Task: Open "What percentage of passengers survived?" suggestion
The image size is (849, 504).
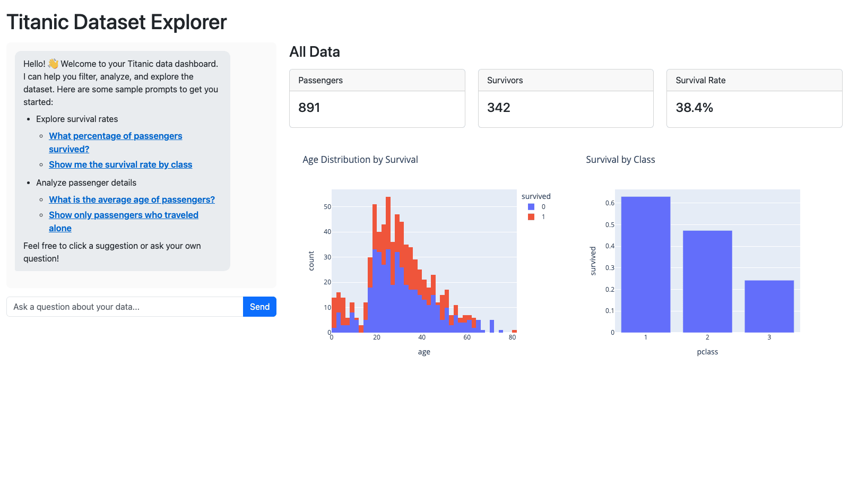Action: click(x=115, y=136)
